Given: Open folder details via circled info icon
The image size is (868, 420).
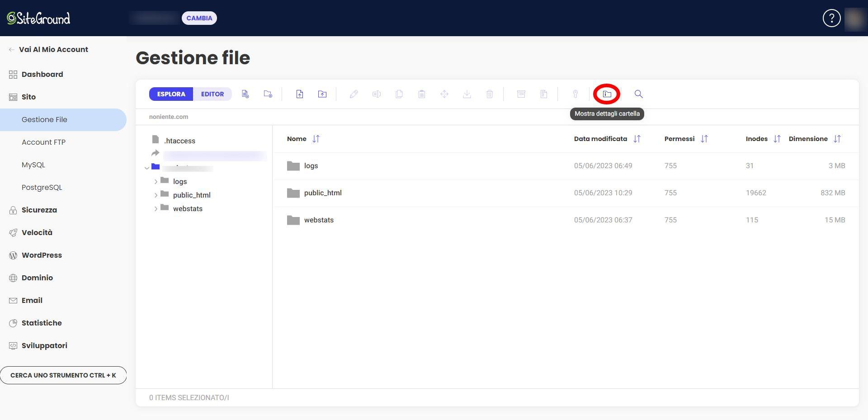Looking at the screenshot, I should tap(607, 94).
